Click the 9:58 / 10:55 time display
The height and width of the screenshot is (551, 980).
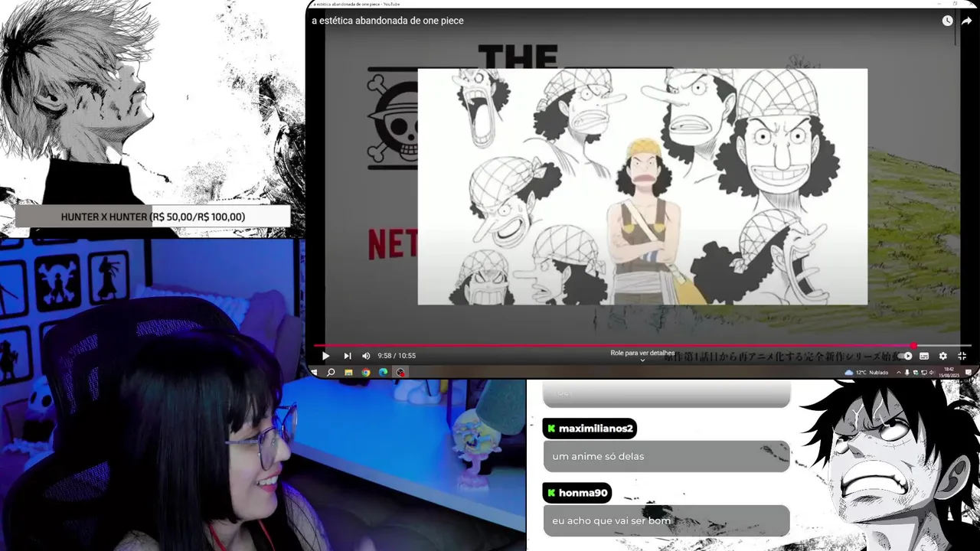[x=397, y=356]
